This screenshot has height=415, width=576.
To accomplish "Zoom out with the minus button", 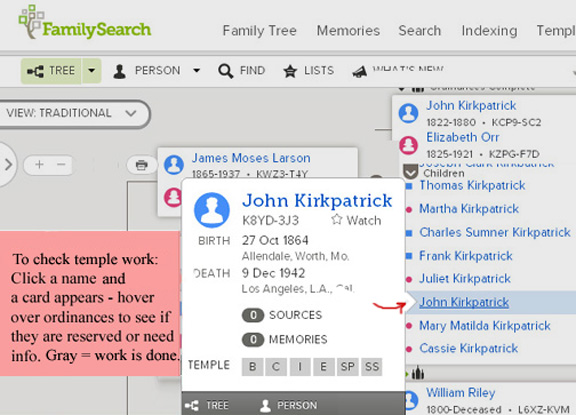I will point(61,164).
